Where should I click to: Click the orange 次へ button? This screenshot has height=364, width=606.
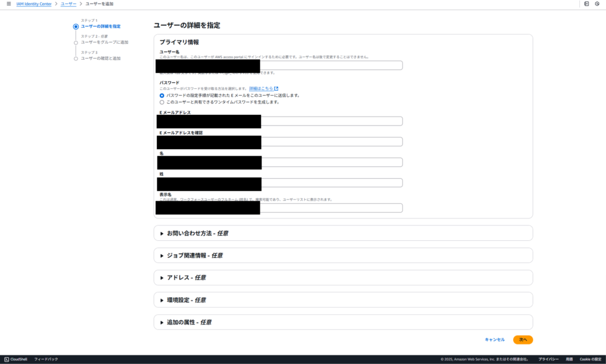[523, 340]
